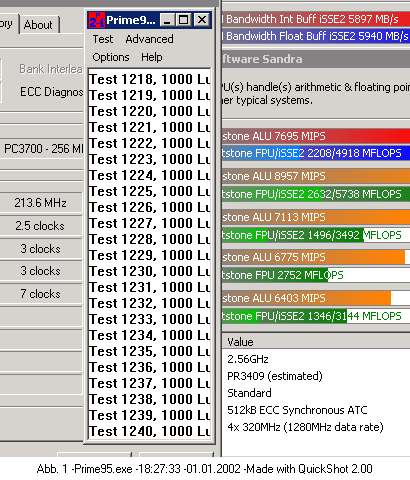Select the Test 1223 log line
Viewport: 410px width, 480px height.
tap(150, 159)
